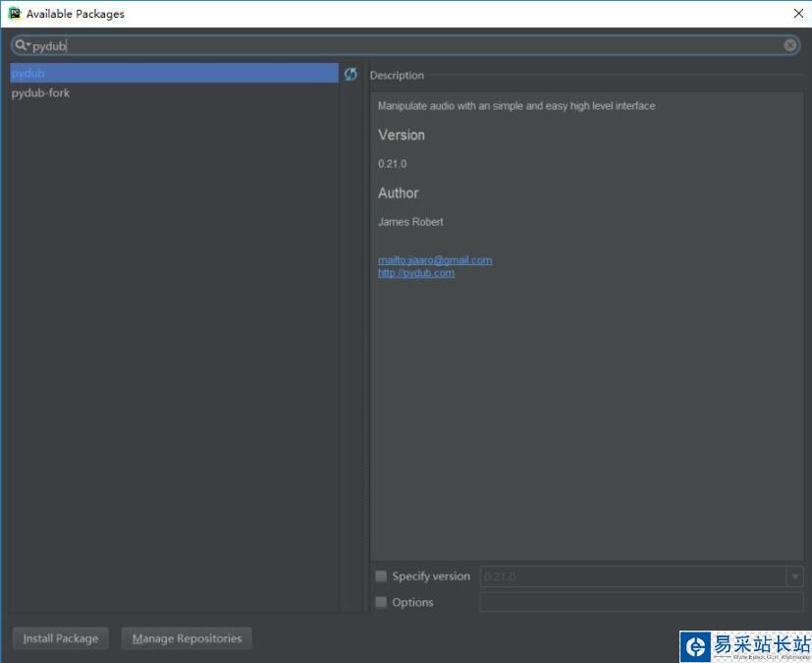Click the Description panel label

pos(397,76)
